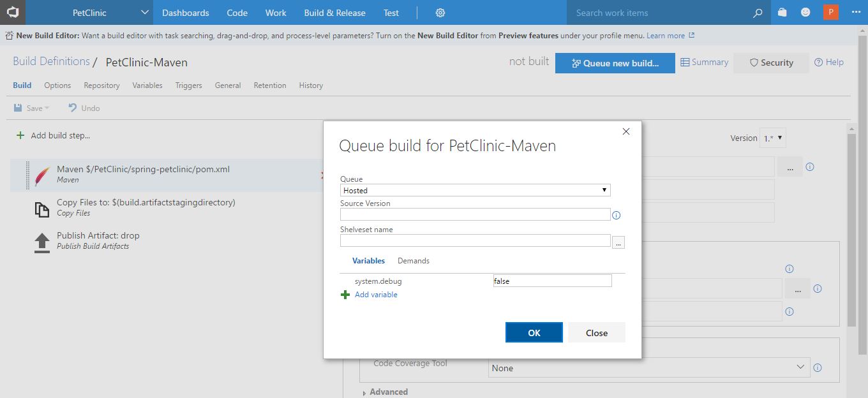This screenshot has width=868, height=398.
Task: Click the Help question mark icon
Action: tap(818, 62)
